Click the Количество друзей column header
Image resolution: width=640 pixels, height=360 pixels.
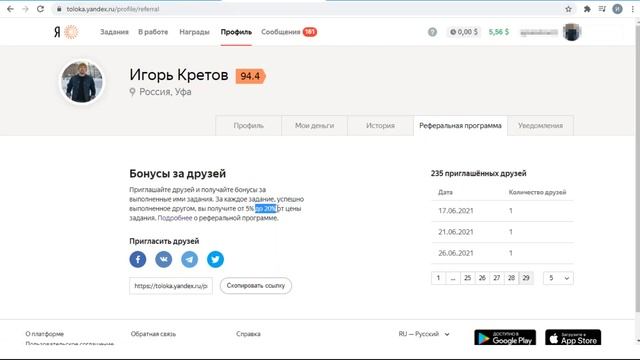coord(538,192)
